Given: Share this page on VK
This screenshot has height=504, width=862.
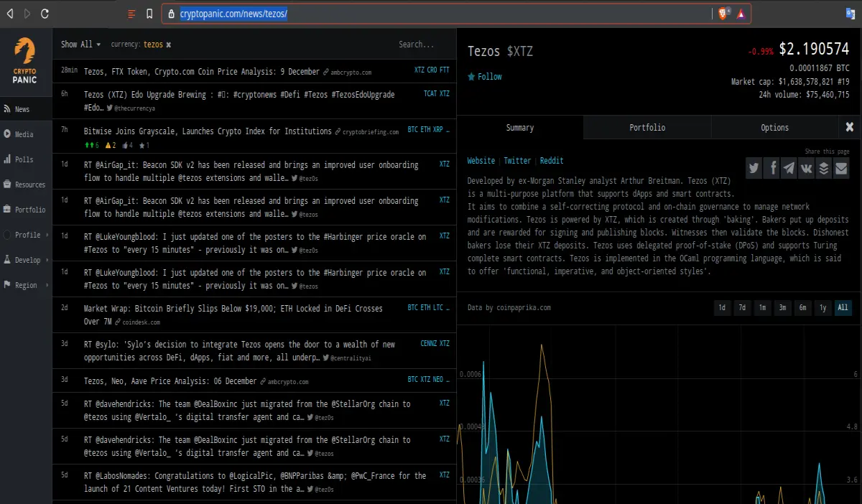Looking at the screenshot, I should [806, 169].
